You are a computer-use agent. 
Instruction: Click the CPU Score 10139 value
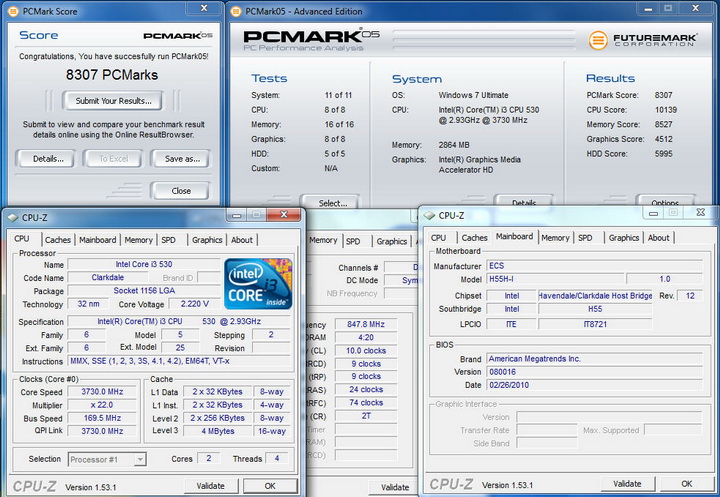(x=666, y=110)
